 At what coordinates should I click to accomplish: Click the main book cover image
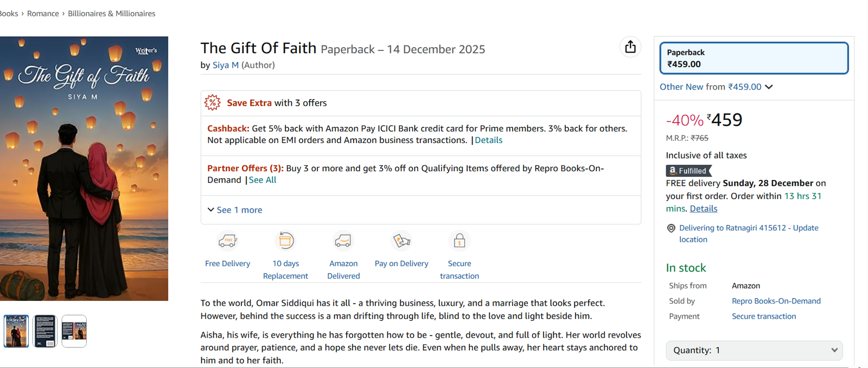(84, 169)
